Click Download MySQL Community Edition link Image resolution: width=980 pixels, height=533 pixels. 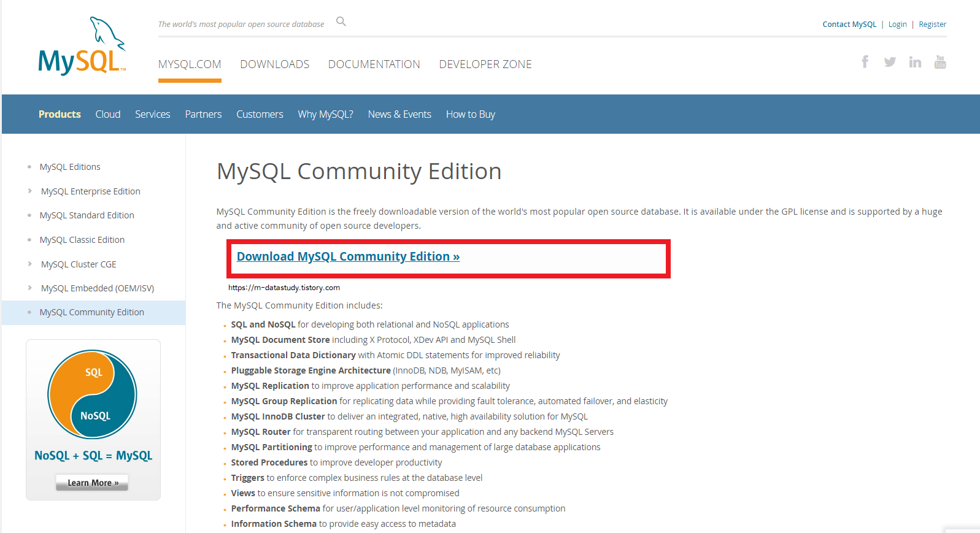tap(348, 256)
